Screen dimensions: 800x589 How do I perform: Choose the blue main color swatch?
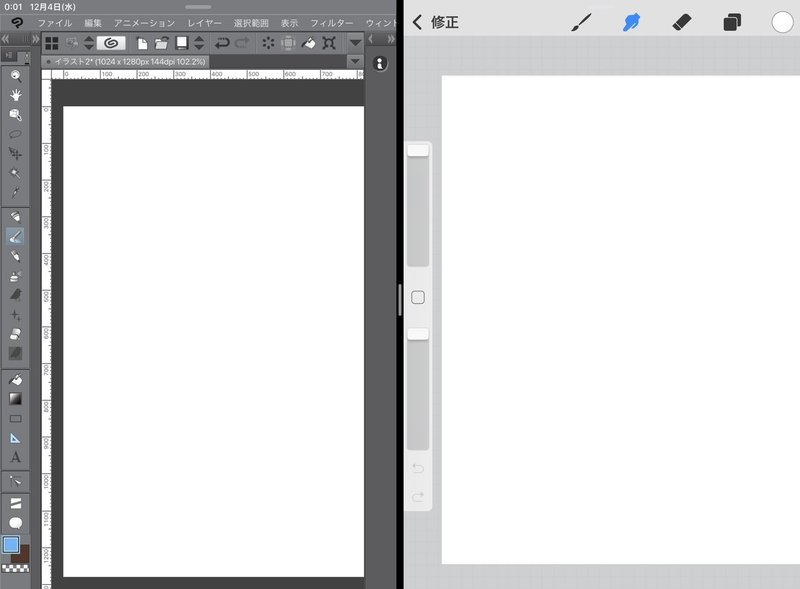(x=11, y=545)
